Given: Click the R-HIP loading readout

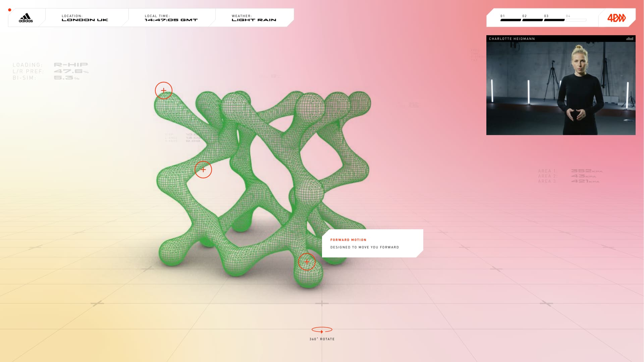Looking at the screenshot, I should click(70, 65).
